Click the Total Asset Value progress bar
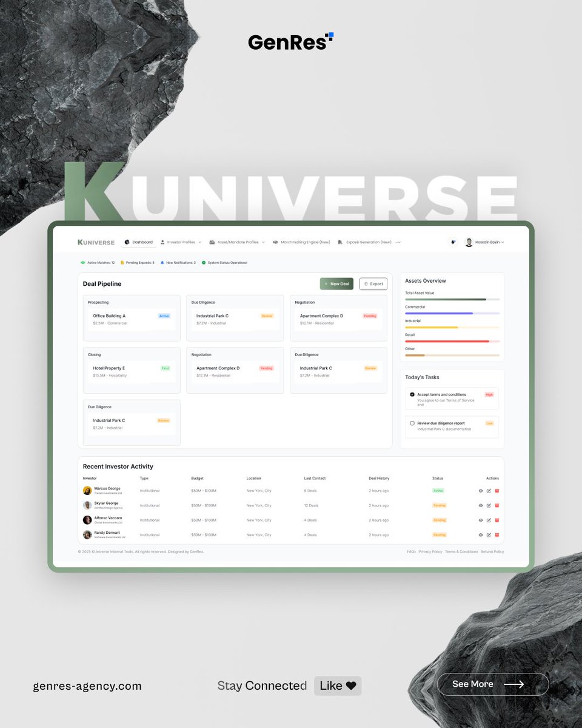The height and width of the screenshot is (728, 582). 452,299
